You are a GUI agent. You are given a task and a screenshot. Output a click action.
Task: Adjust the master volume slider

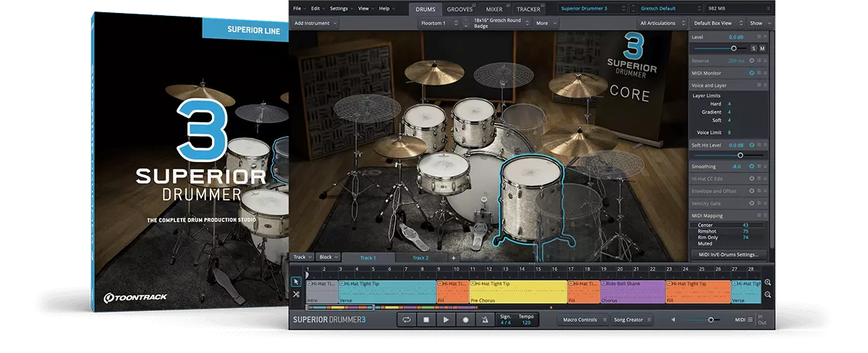(710, 319)
